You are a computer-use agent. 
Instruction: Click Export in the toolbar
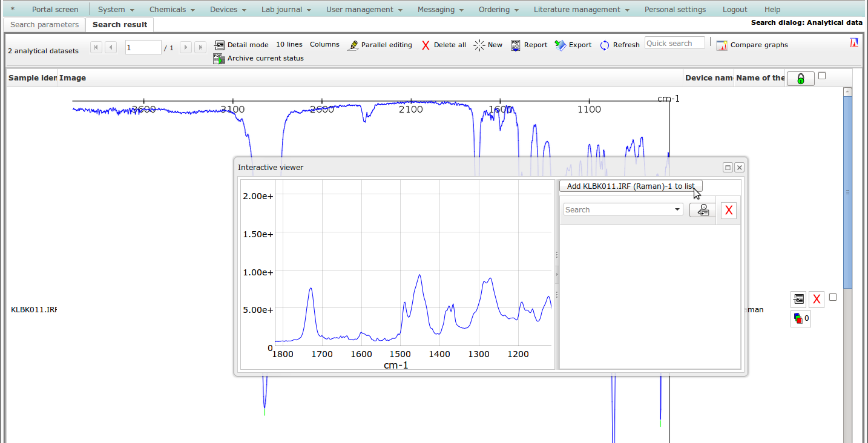coord(573,45)
